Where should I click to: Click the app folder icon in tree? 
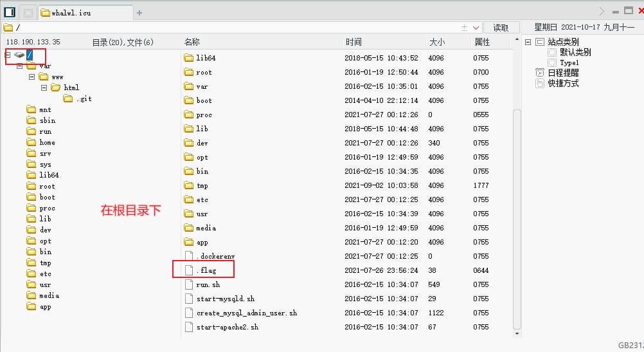coord(31,306)
